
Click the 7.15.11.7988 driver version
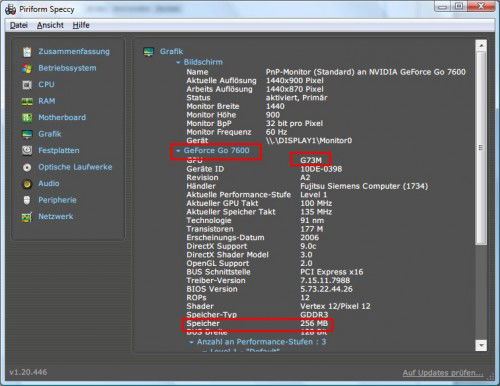325,281
